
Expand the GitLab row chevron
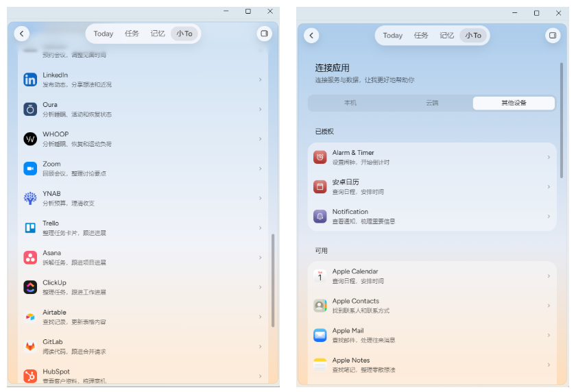tap(260, 347)
